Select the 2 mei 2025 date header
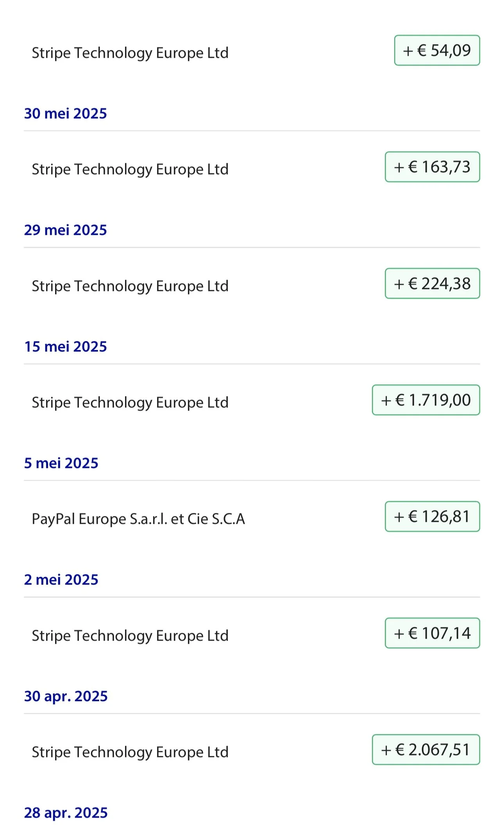The height and width of the screenshot is (827, 504). [61, 579]
